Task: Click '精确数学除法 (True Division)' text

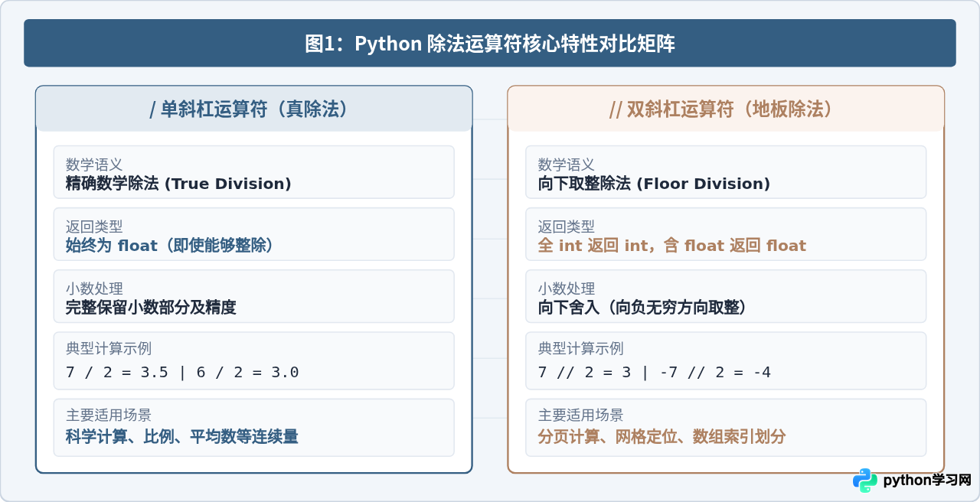Action: (178, 184)
